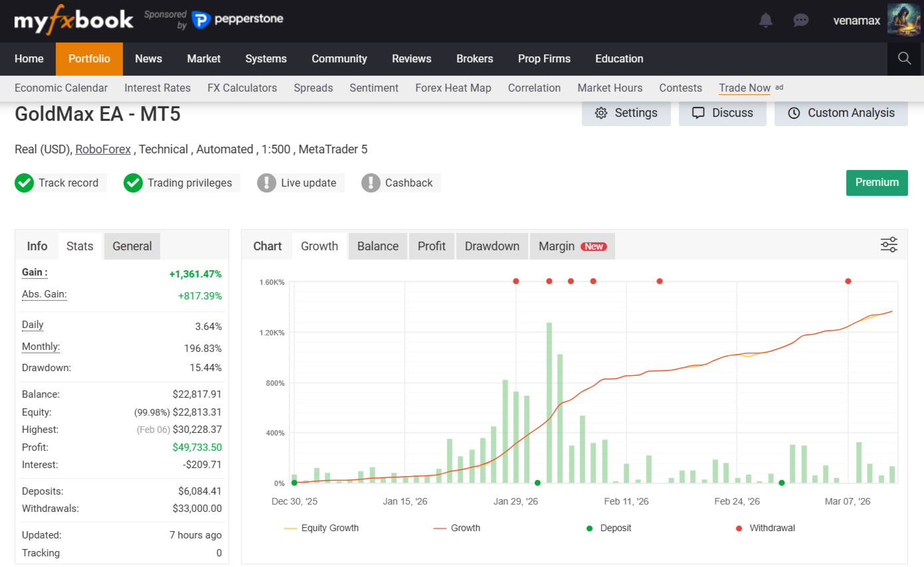Click the venamax profile avatar

coord(903,20)
